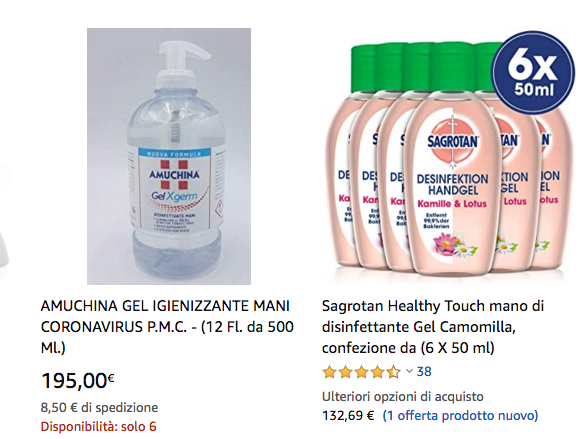Click the 195,00€ price

click(78, 380)
